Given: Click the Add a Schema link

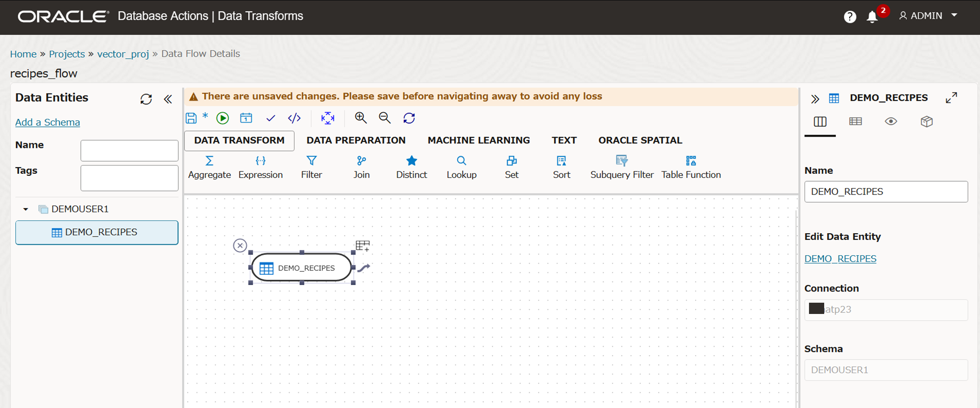Looking at the screenshot, I should click(48, 122).
